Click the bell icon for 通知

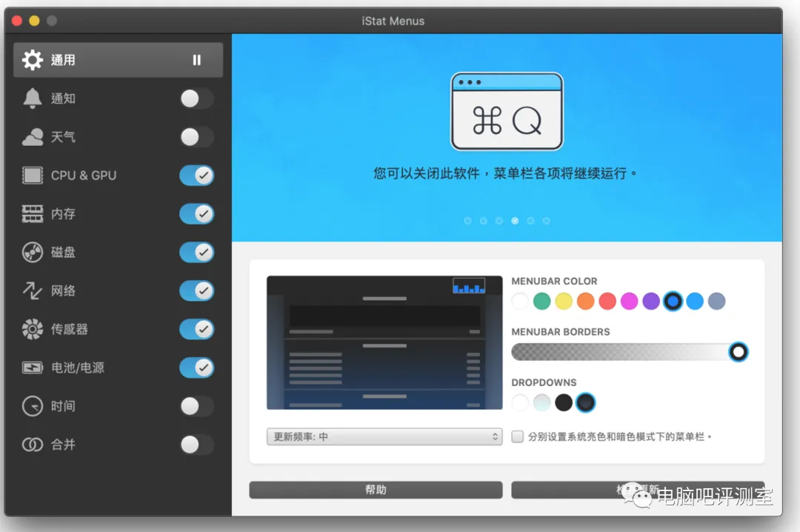[32, 98]
